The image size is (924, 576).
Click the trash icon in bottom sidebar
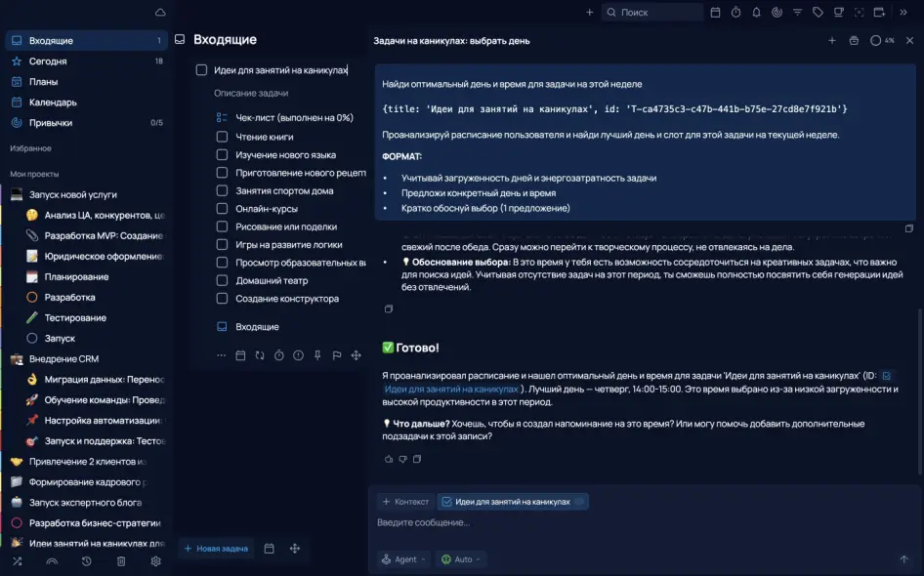tap(121, 561)
